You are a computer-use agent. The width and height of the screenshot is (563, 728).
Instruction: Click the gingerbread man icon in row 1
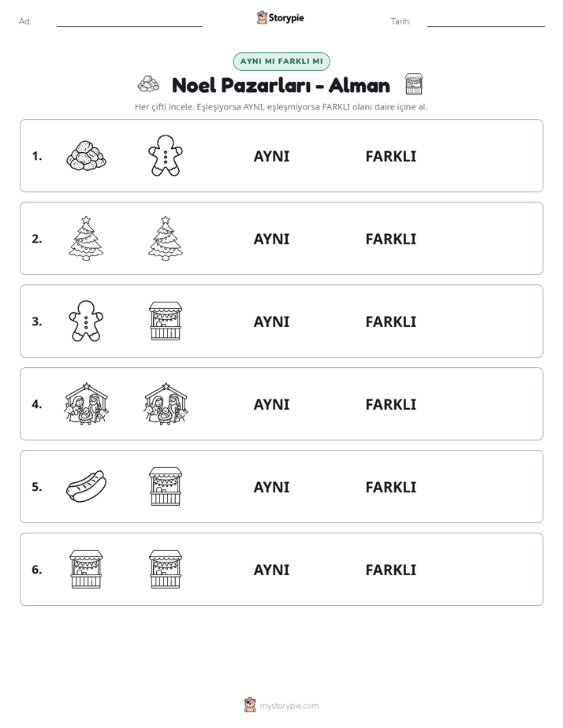(x=166, y=155)
